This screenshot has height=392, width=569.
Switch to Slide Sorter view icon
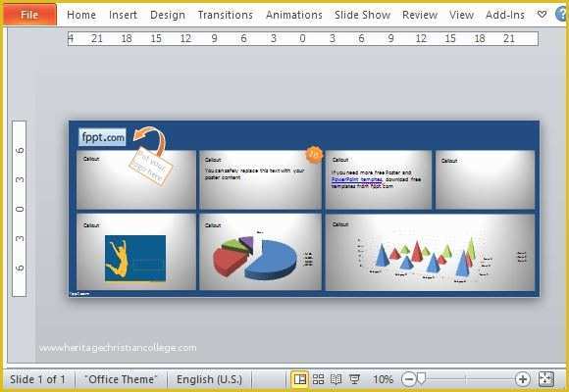[x=318, y=379]
